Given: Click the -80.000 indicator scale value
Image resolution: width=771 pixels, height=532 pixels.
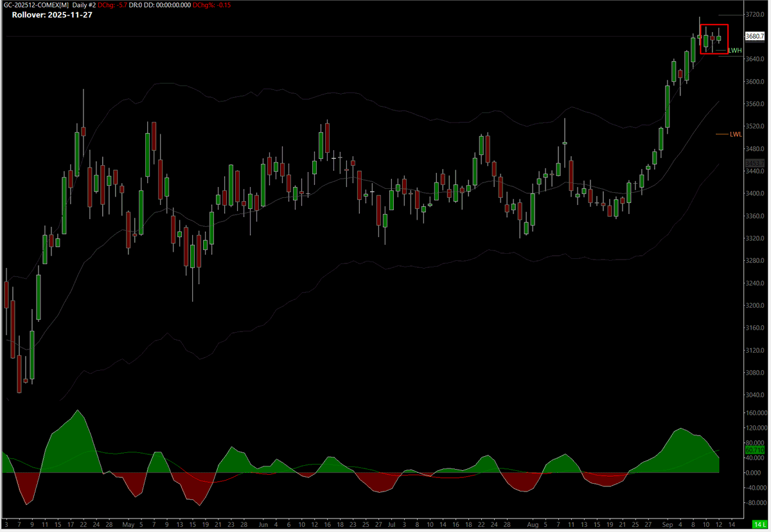Looking at the screenshot, I should pos(756,502).
